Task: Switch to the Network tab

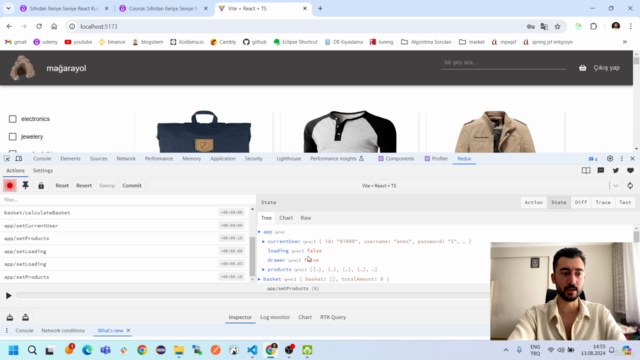Action: coord(126,159)
